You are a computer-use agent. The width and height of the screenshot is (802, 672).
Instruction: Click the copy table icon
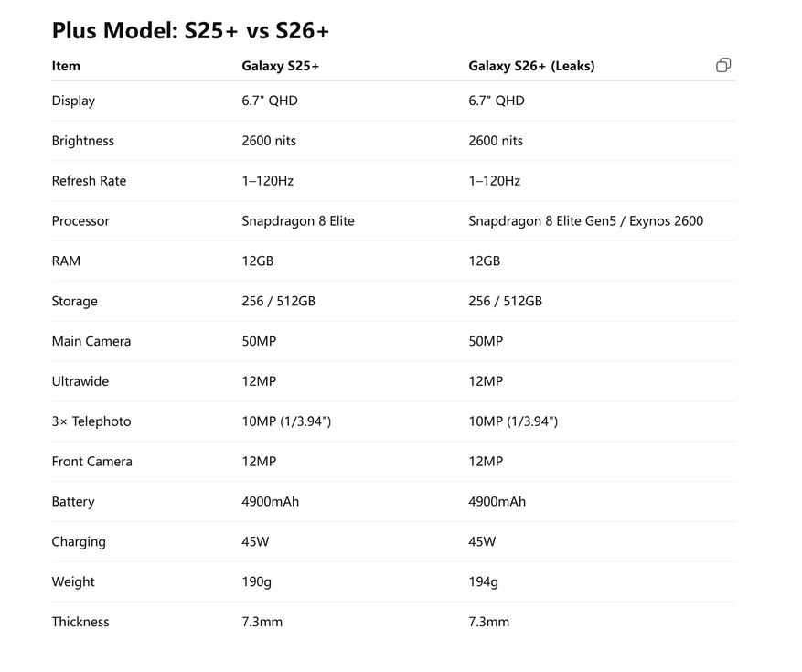pyautogui.click(x=723, y=65)
